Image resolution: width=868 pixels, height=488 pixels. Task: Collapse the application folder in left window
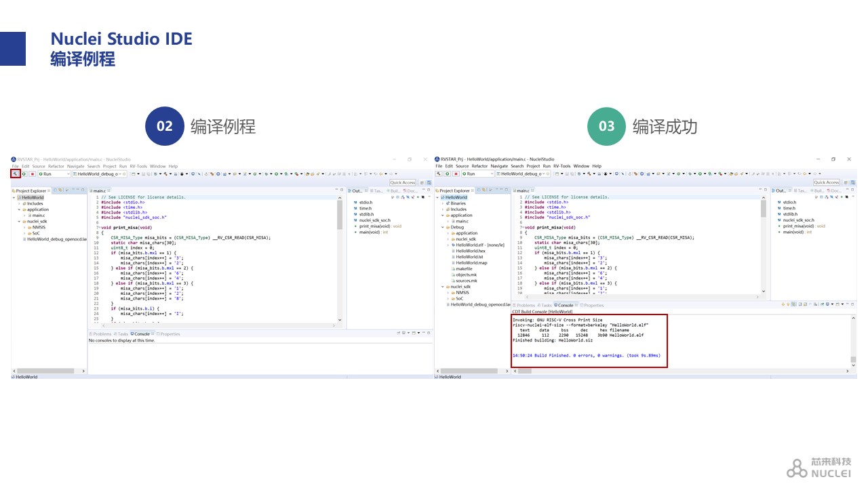[20, 209]
